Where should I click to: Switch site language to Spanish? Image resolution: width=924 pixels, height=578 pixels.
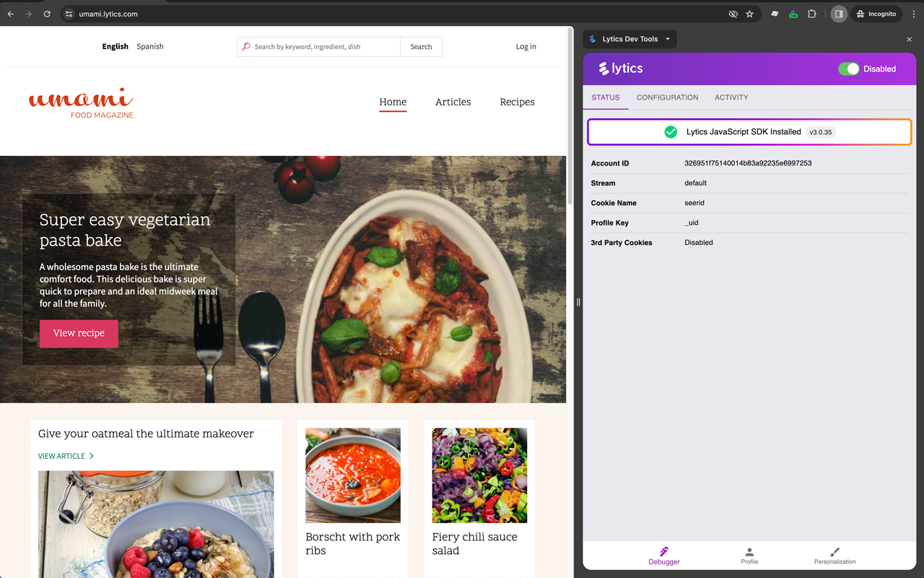(150, 46)
